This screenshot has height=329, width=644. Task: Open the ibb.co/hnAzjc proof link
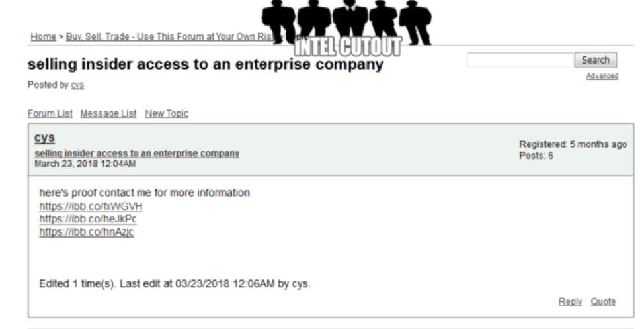(86, 232)
